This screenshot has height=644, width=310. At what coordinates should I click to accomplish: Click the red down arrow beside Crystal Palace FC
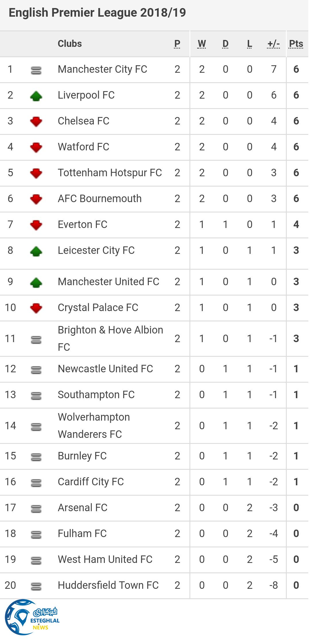click(x=36, y=308)
